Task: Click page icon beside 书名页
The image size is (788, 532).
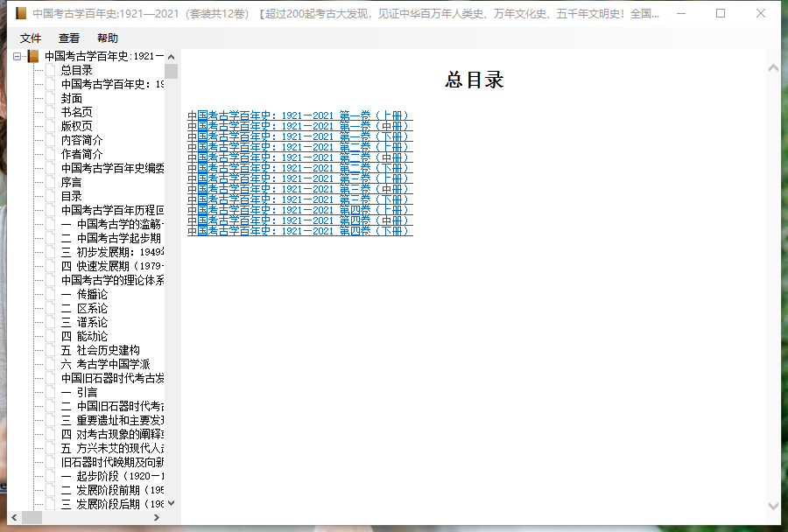Action: [x=50, y=111]
